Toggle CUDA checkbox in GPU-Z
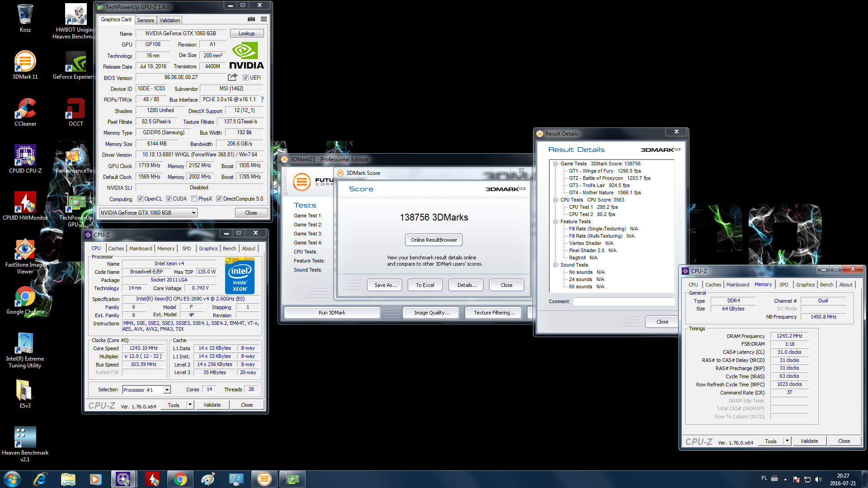 click(x=169, y=199)
